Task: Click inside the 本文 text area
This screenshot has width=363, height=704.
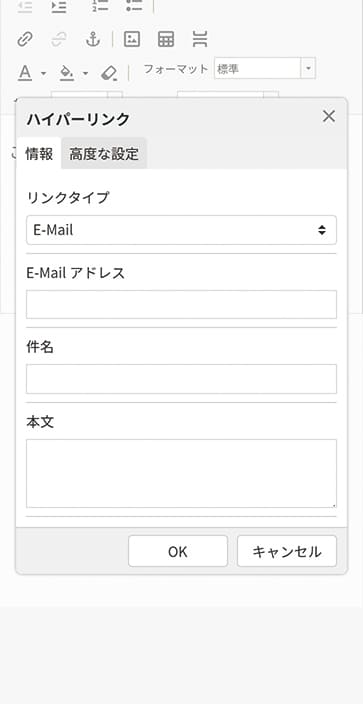Action: [182, 474]
